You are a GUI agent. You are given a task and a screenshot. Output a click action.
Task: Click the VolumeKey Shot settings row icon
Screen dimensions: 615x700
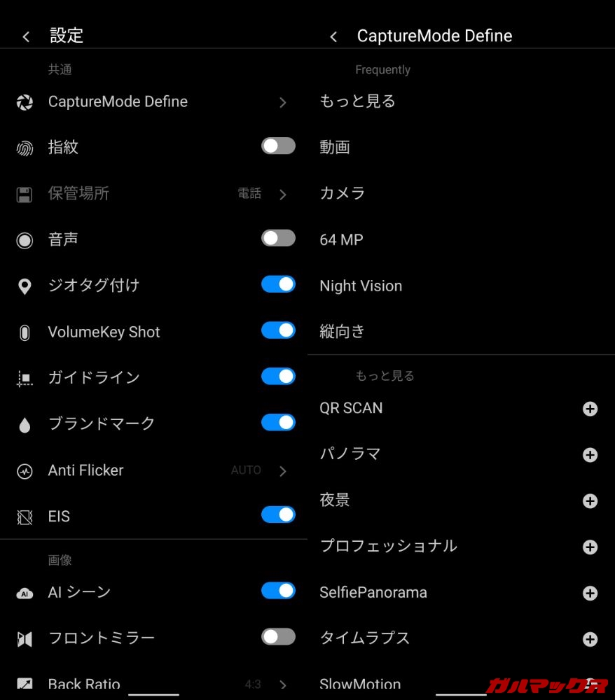[x=25, y=332]
